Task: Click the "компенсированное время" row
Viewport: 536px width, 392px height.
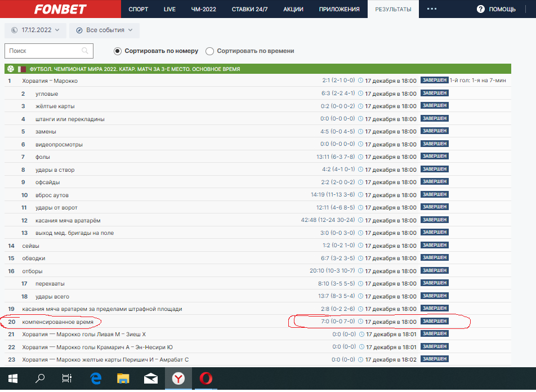Action: (x=57, y=322)
